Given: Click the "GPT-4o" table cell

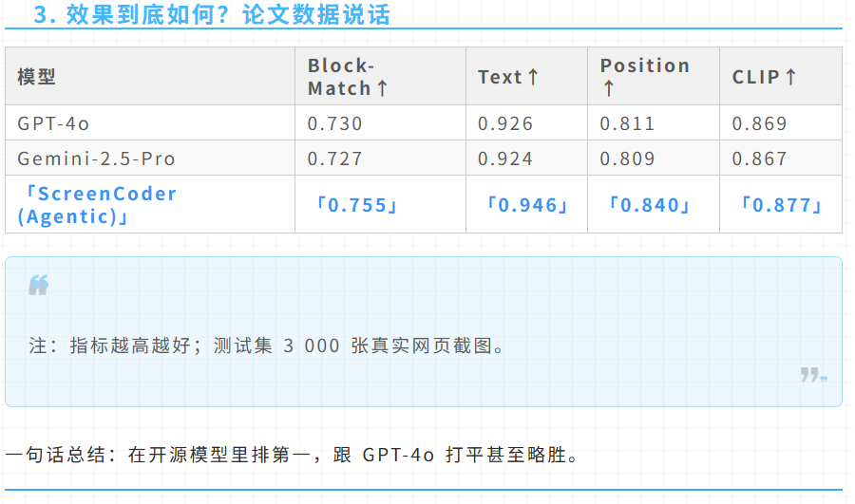Looking at the screenshot, I should point(150,122).
